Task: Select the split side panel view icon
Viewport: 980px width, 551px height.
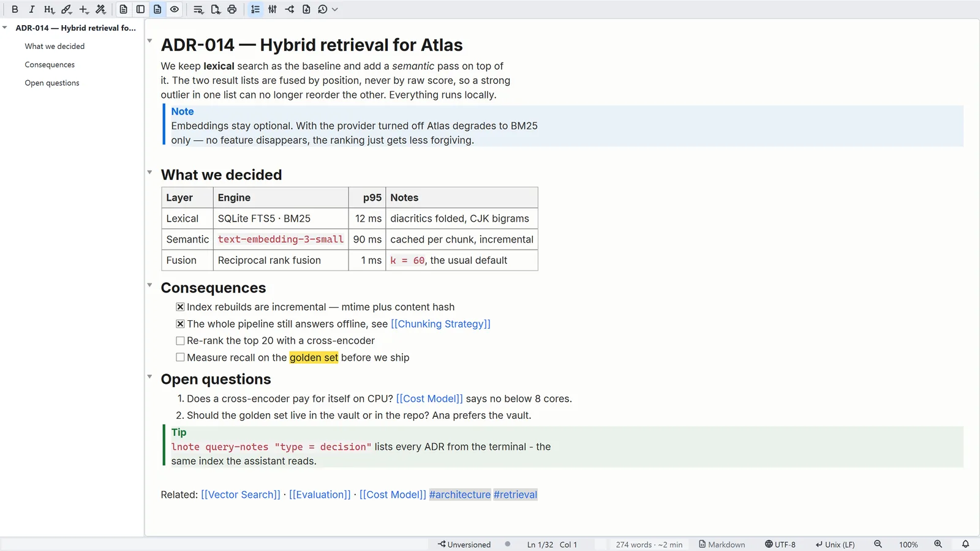Action: [x=140, y=9]
